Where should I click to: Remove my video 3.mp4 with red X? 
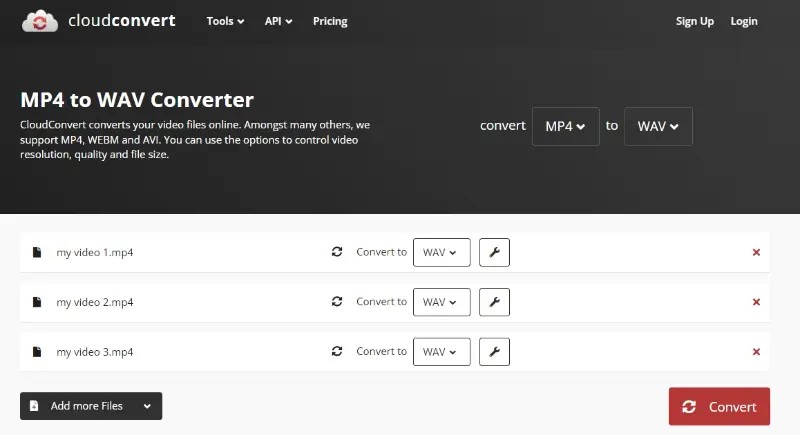point(756,351)
